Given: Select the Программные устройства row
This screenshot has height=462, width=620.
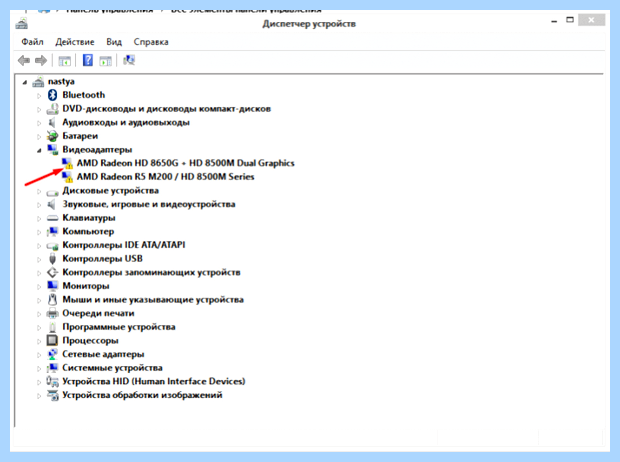Looking at the screenshot, I should [x=119, y=327].
